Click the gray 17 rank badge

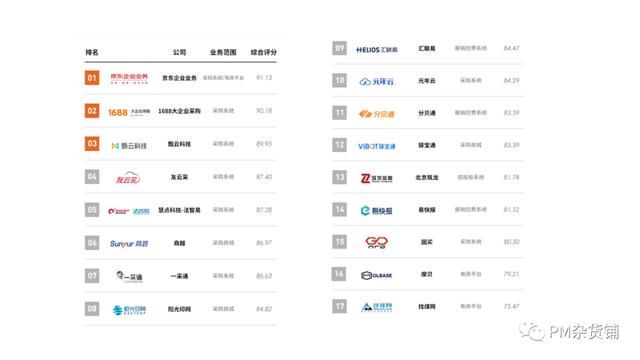pos(339,306)
